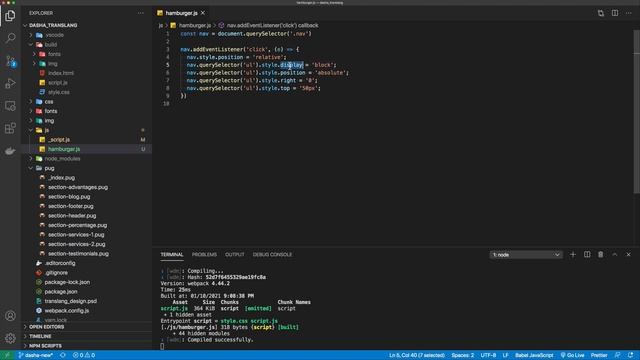This screenshot has height=360, width=640.
Task: Select the hamburger.js editor tab
Action: click(181, 13)
